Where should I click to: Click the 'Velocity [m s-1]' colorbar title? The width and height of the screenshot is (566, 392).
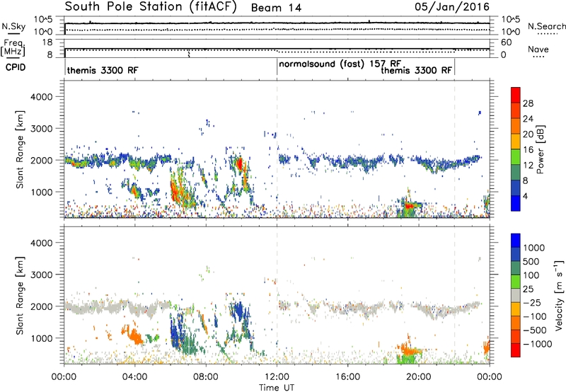[x=558, y=295]
